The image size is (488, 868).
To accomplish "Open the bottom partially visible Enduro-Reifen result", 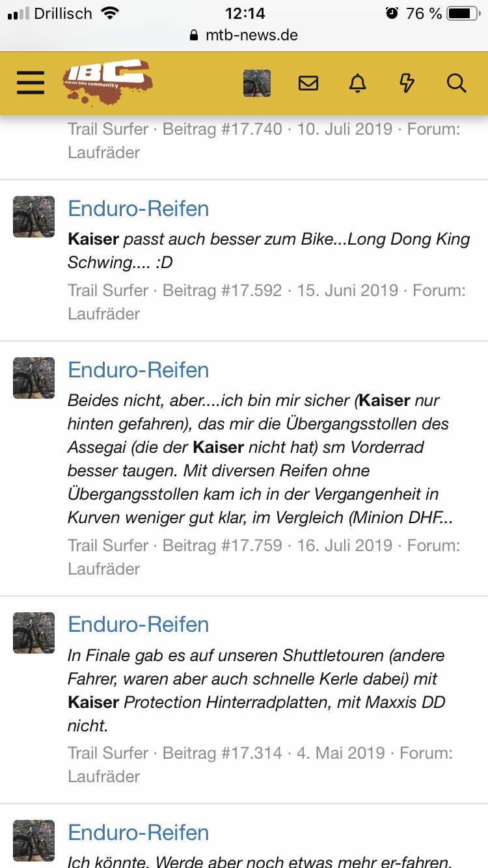I will (139, 833).
